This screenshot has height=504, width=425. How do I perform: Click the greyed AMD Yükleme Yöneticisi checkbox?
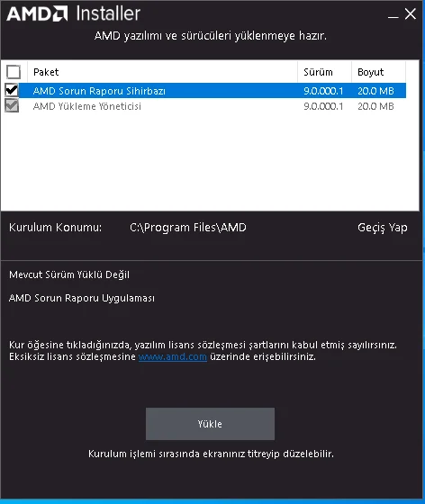(x=12, y=106)
